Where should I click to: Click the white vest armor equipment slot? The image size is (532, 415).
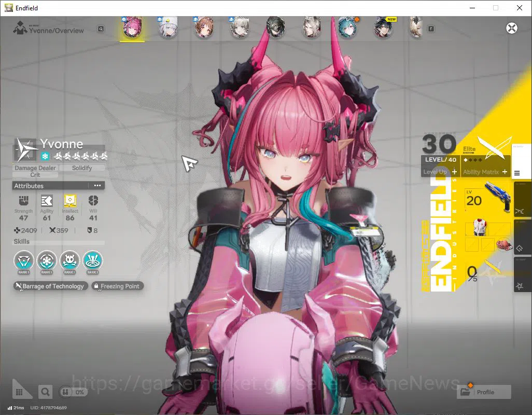pyautogui.click(x=479, y=227)
